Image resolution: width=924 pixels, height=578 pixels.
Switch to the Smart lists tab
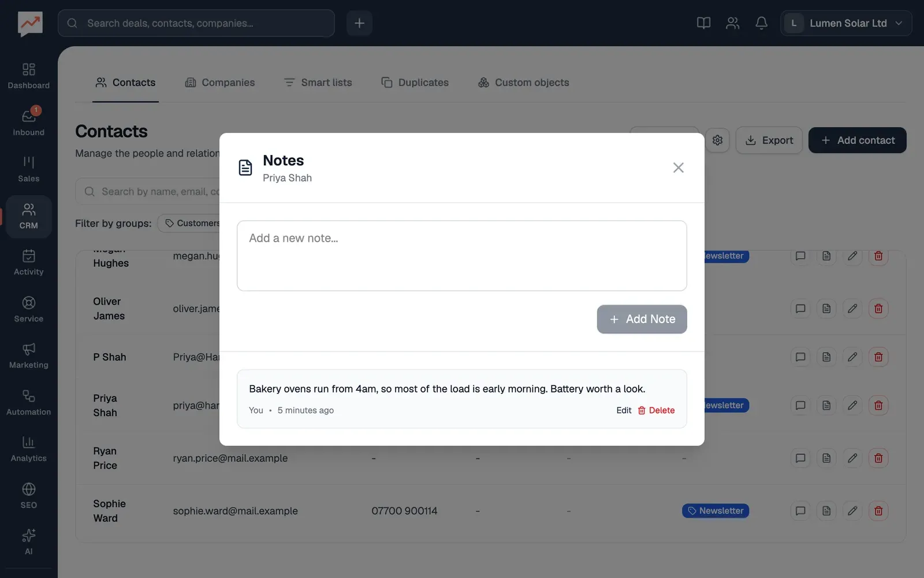point(318,83)
